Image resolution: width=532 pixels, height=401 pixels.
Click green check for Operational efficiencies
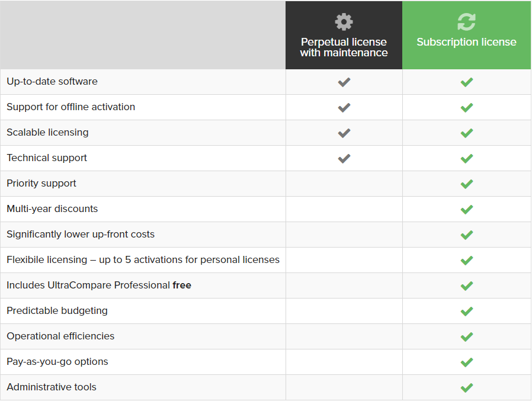click(x=467, y=337)
